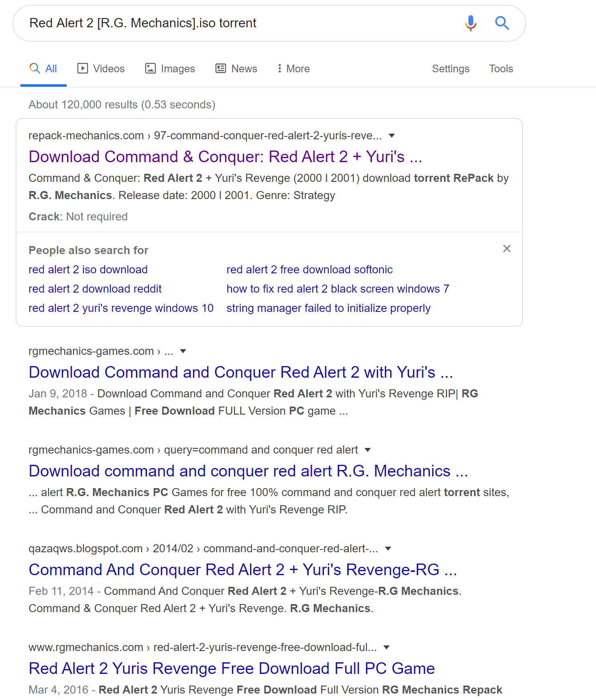
Task: Open the repack-mechanics.com Red Alert 2 result
Action: click(x=225, y=157)
